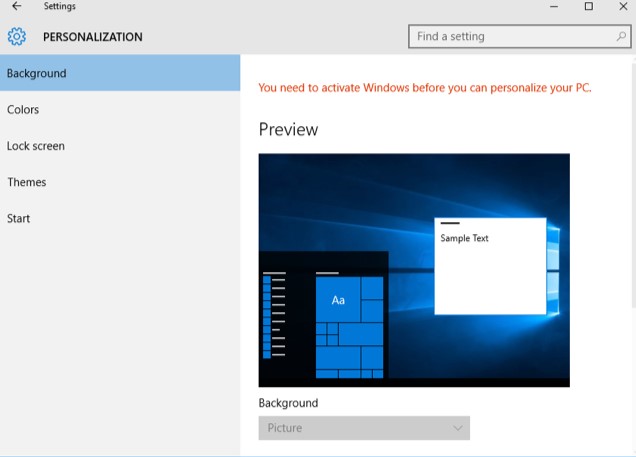Click the Preview heading
This screenshot has width=636, height=457.
[x=288, y=130]
